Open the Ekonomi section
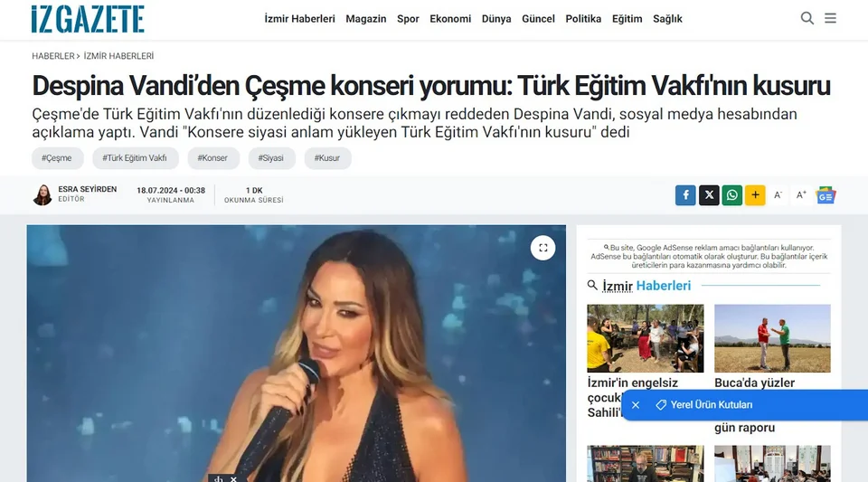 tap(450, 19)
